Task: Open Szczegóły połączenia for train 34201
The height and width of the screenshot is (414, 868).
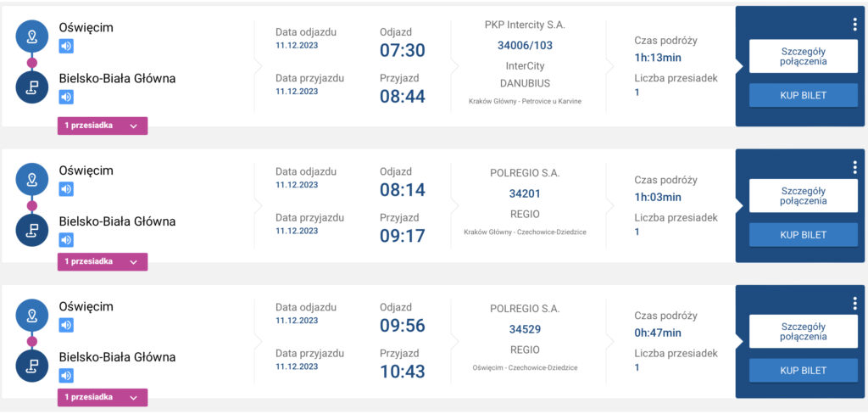Action: [804, 196]
